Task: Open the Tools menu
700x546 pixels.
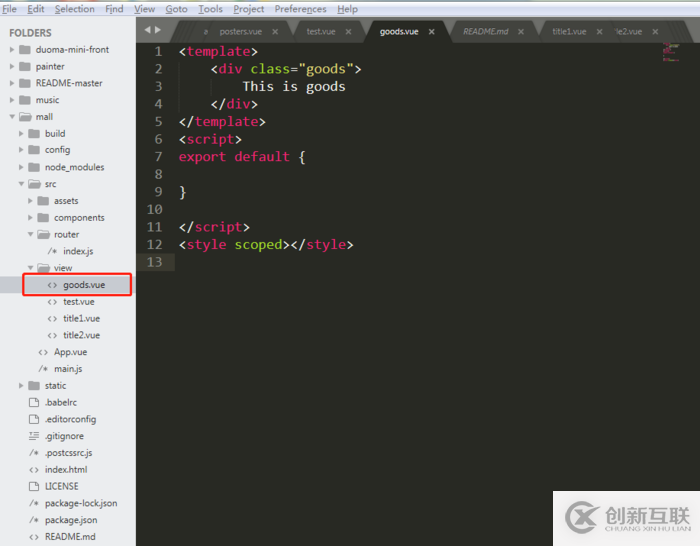Action: coord(210,9)
